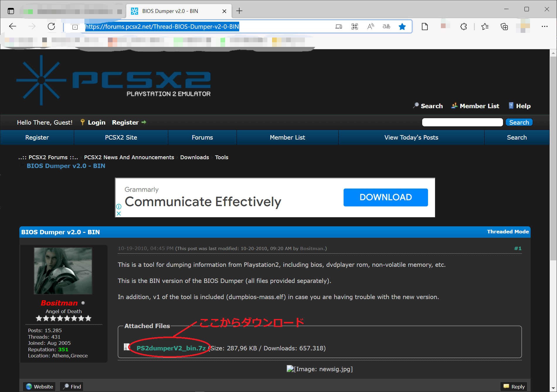The height and width of the screenshot is (392, 557).
Task: Click the Login link
Action: click(x=96, y=123)
